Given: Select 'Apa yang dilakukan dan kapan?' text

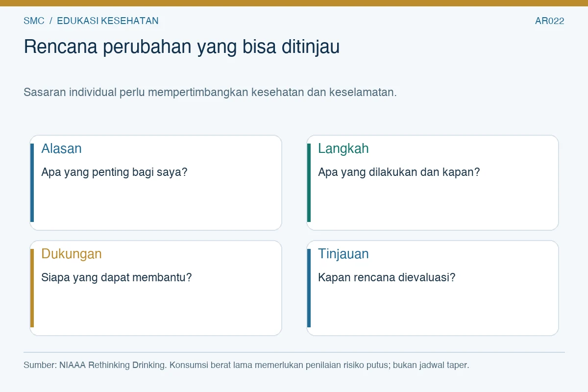Looking at the screenshot, I should click(x=399, y=172).
